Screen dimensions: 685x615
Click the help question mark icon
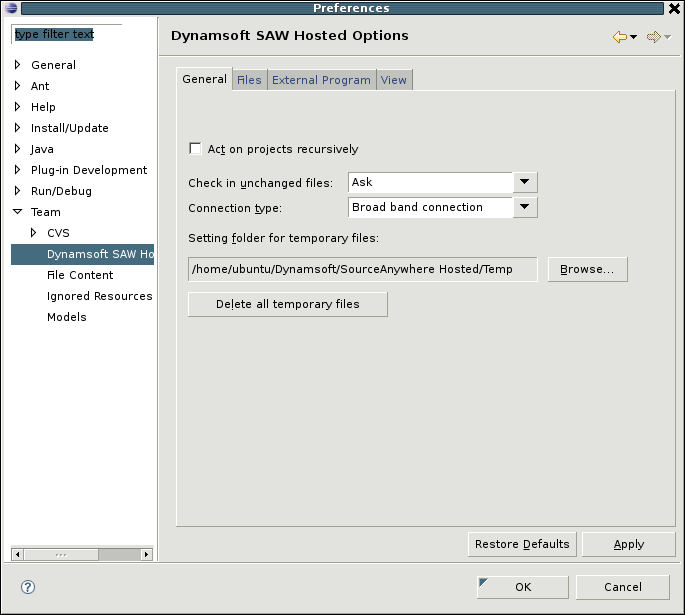click(28, 587)
